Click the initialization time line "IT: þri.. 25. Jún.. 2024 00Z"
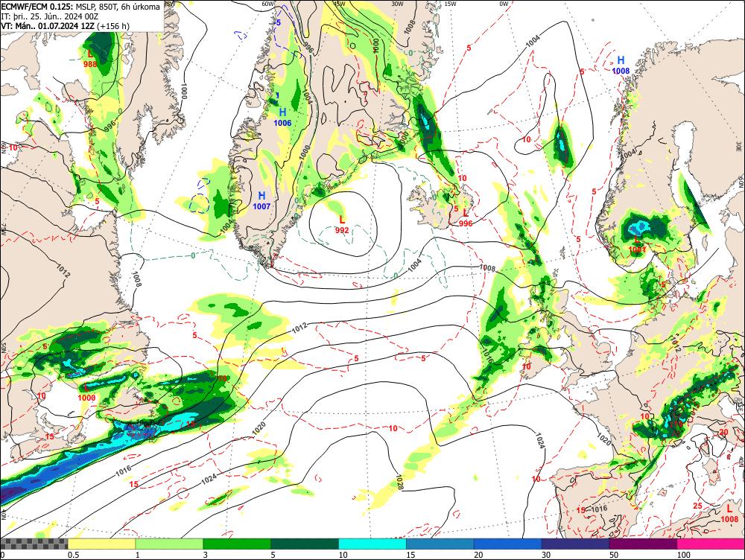745x560 pixels. tap(50, 16)
